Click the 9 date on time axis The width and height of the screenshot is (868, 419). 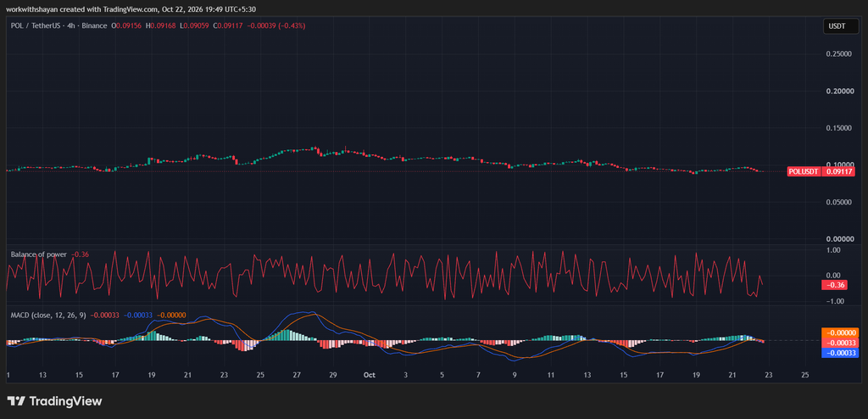[x=515, y=375]
